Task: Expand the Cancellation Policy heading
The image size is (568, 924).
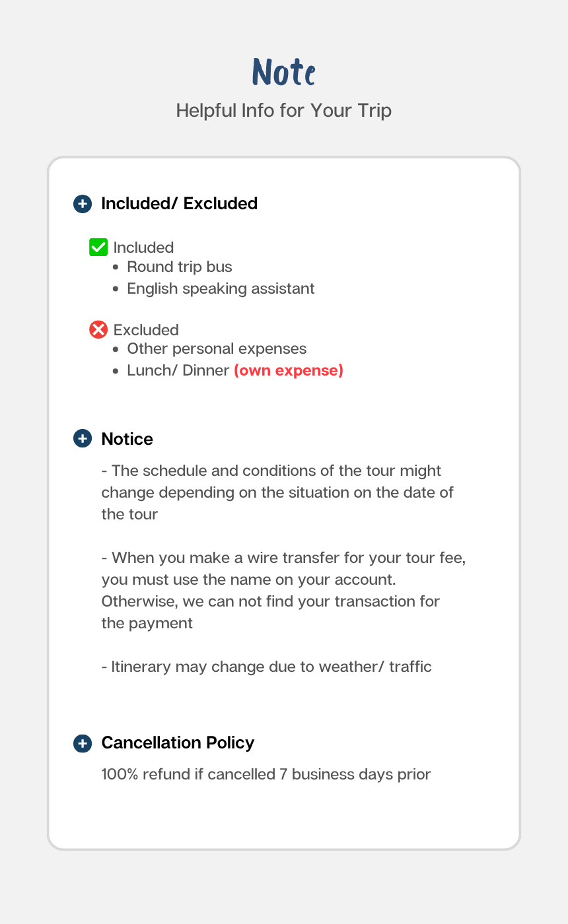Action: click(x=178, y=743)
